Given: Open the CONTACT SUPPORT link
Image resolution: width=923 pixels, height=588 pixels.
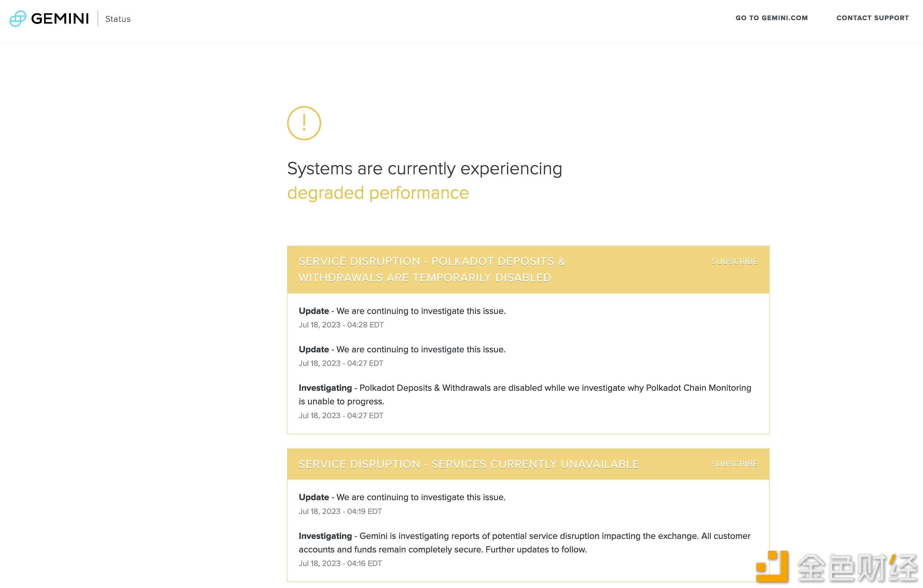Looking at the screenshot, I should pyautogui.click(x=872, y=18).
